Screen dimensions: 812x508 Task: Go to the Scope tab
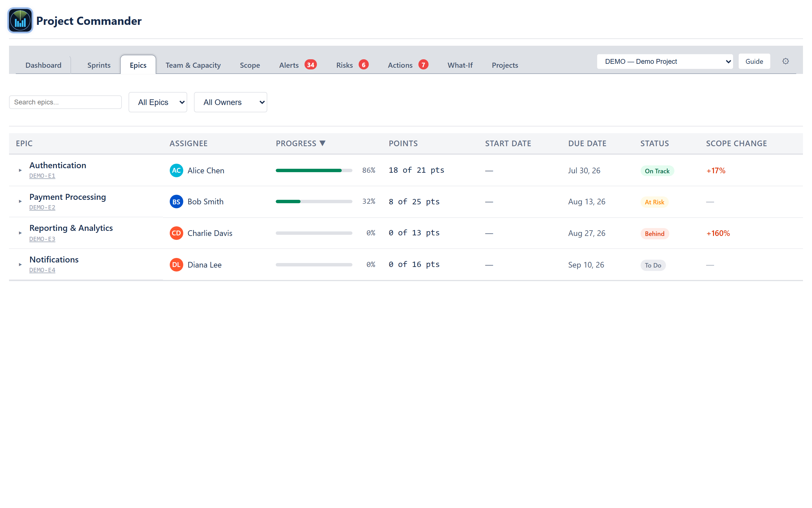pos(250,65)
